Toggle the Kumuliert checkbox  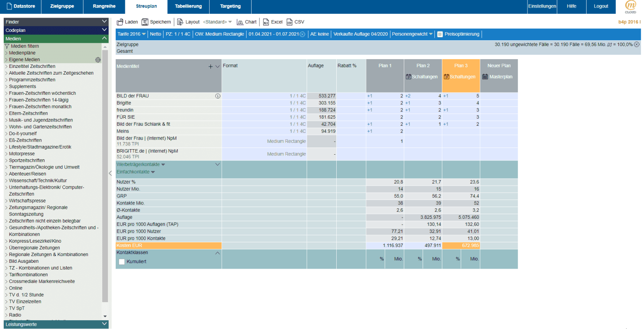tap(122, 262)
